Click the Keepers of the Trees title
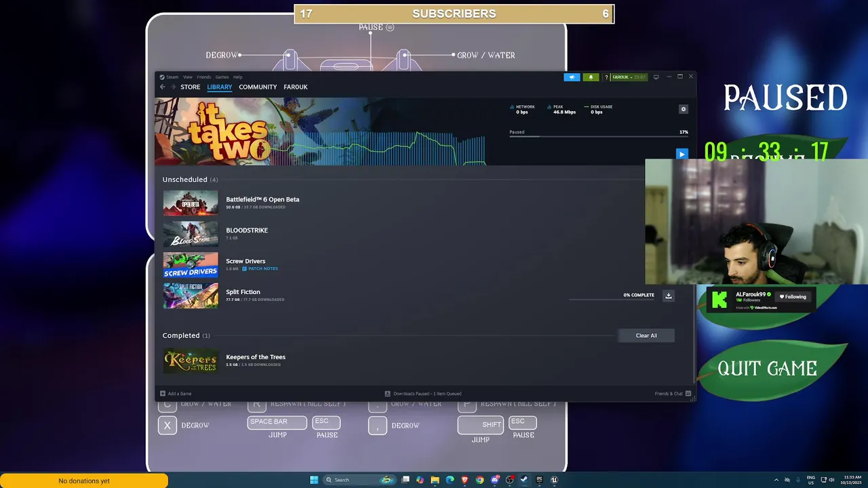The image size is (868, 488). [x=256, y=357]
